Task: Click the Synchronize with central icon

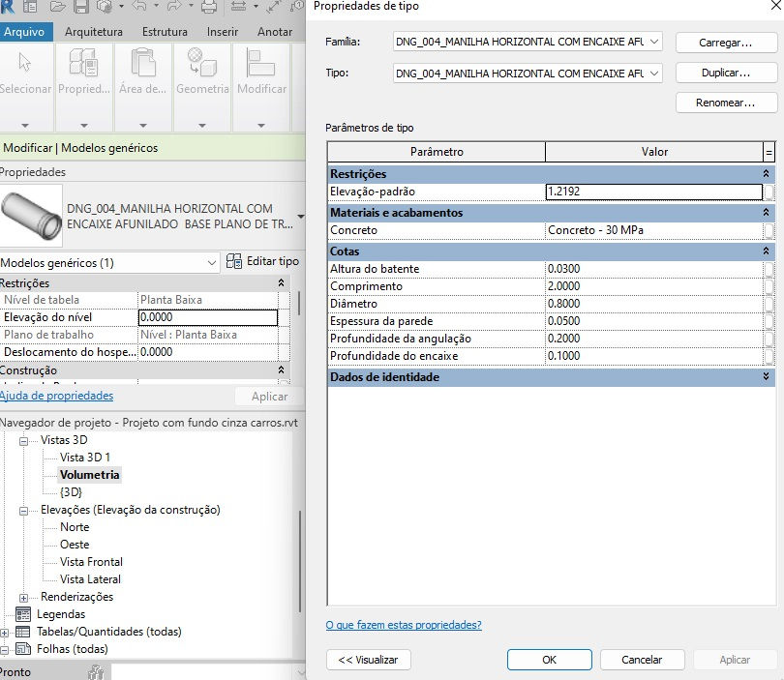Action: (105, 7)
